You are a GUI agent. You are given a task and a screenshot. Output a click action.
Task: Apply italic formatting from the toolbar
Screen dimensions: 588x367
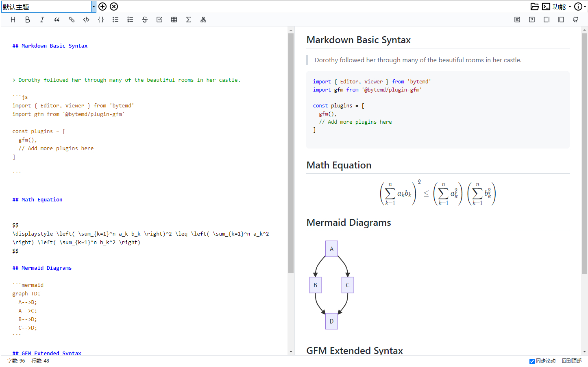tap(42, 20)
